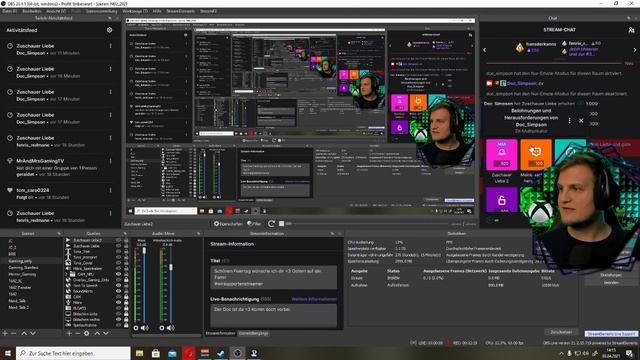Viewport: 640px width, 360px height.
Task: Open the Bearbeiten menu
Action: coord(31,11)
